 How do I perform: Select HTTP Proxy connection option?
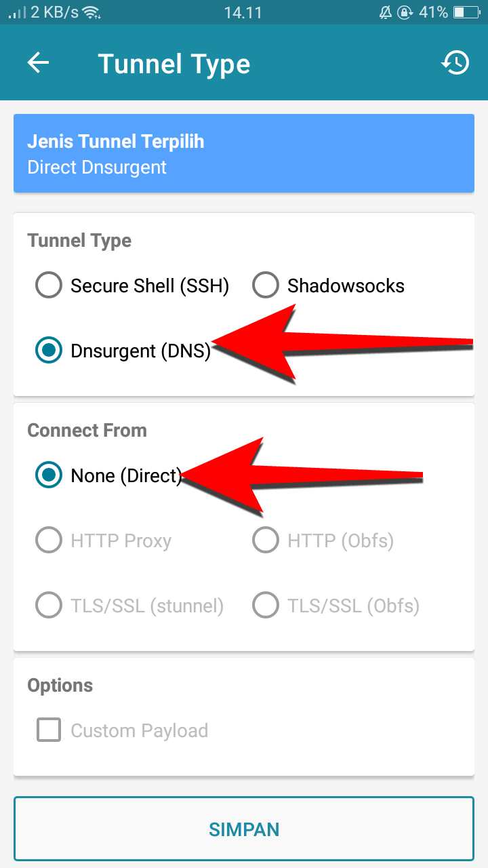[x=103, y=541]
